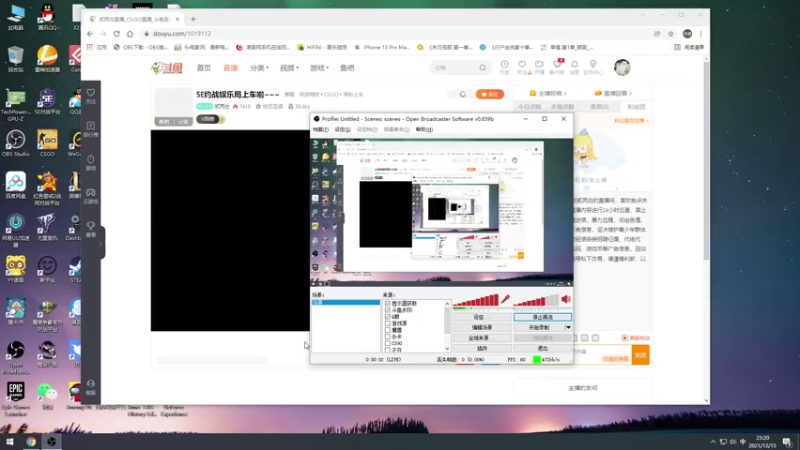Enable the CSGO source checkbox in OBS
The height and width of the screenshot is (450, 800).
pos(388,343)
